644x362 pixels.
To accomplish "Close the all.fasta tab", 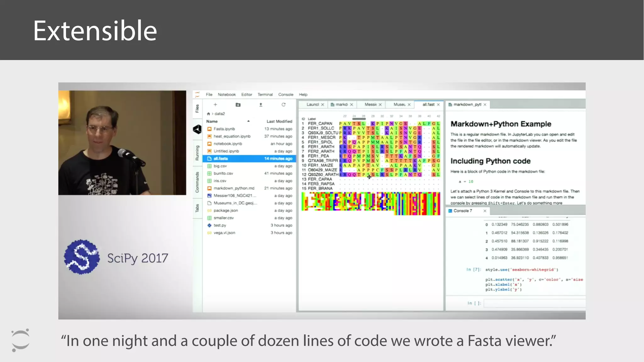I will 438,105.
